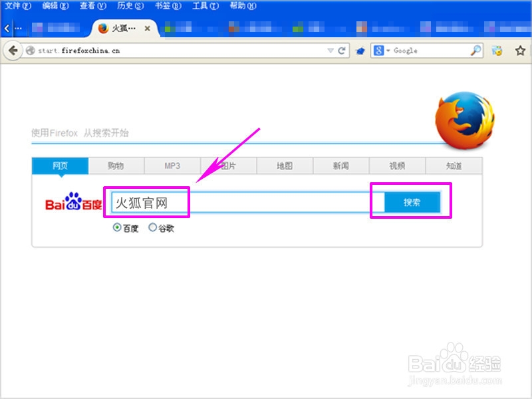
Task: Open the 工具 menu
Action: pyautogui.click(x=205, y=6)
